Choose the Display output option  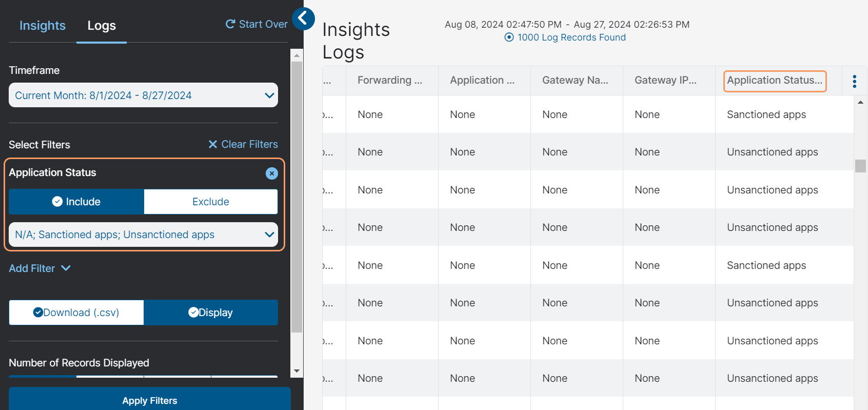tap(210, 313)
